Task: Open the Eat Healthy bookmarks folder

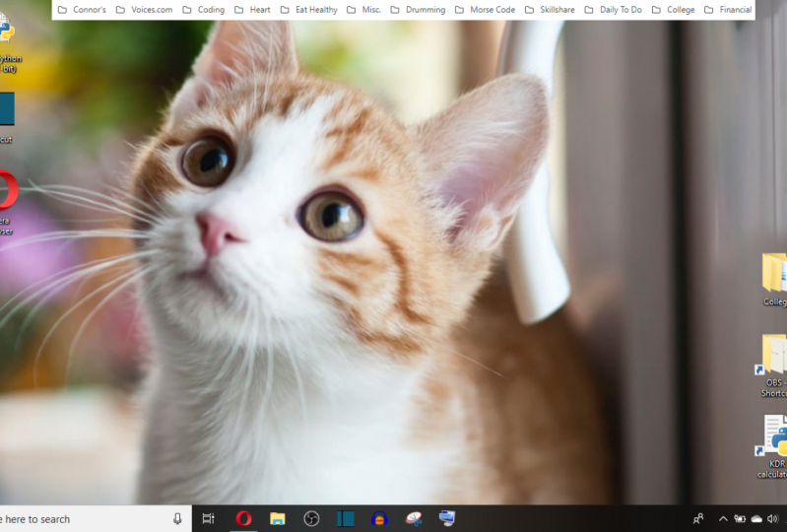Action: tap(308, 10)
